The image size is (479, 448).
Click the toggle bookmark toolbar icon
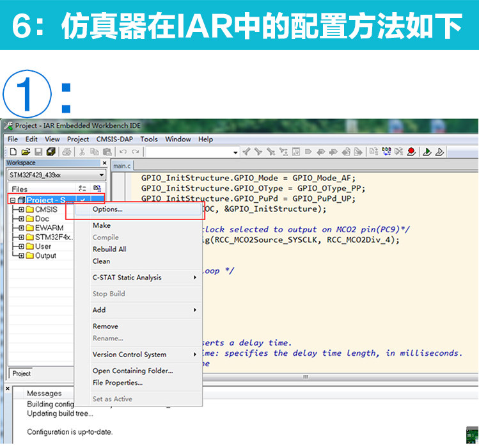[308, 152]
